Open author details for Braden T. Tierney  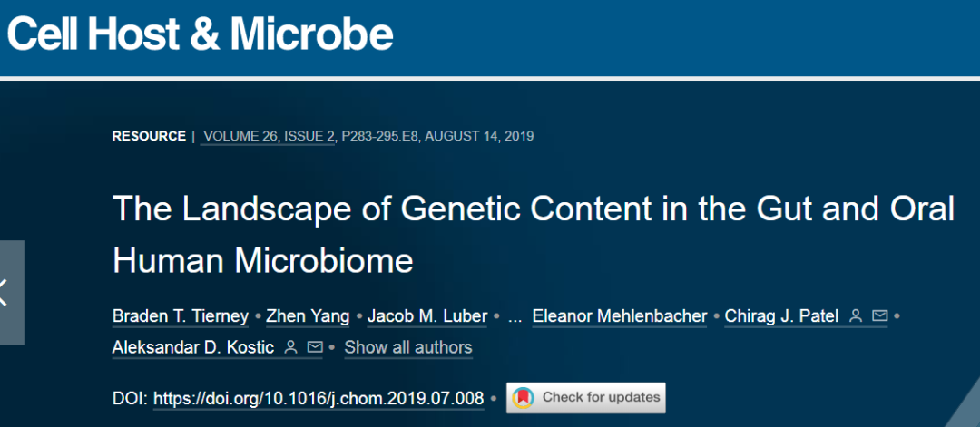[x=180, y=316]
